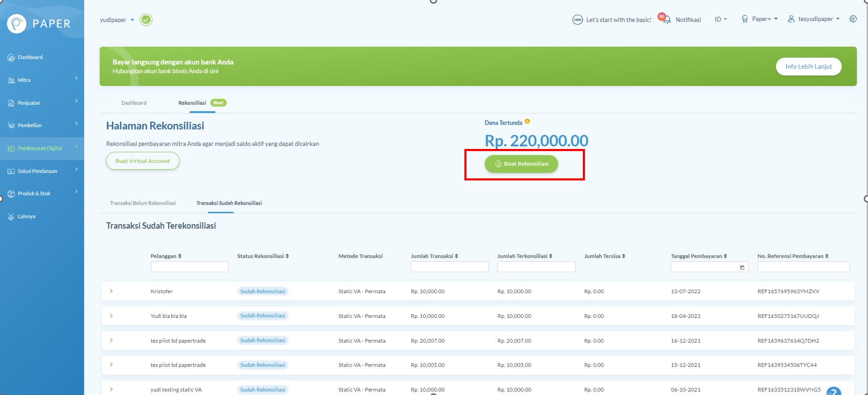Expand the Kristofer transaction row

tap(111, 291)
